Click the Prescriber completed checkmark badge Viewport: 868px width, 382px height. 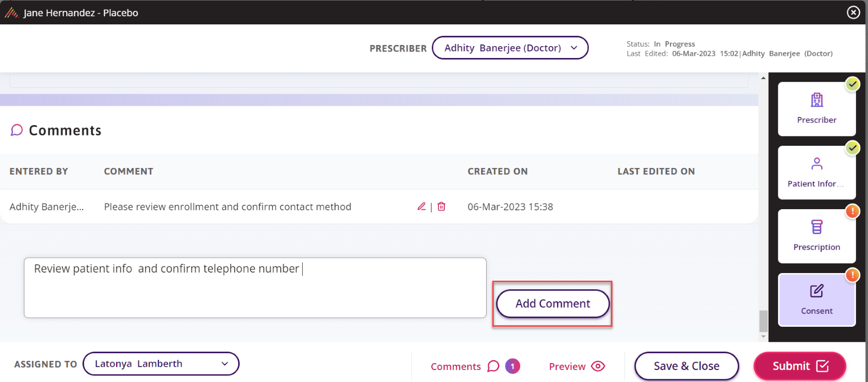(x=853, y=84)
